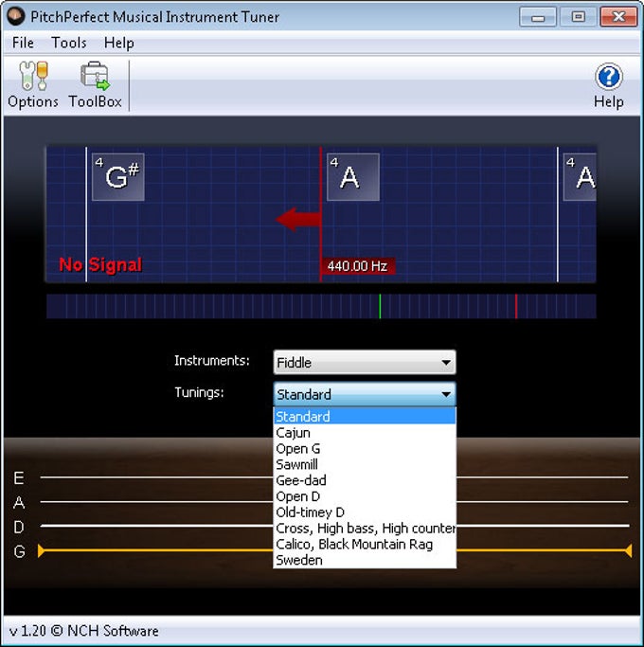Click the No Signal status text
The width and height of the screenshot is (644, 647).
coord(100,264)
